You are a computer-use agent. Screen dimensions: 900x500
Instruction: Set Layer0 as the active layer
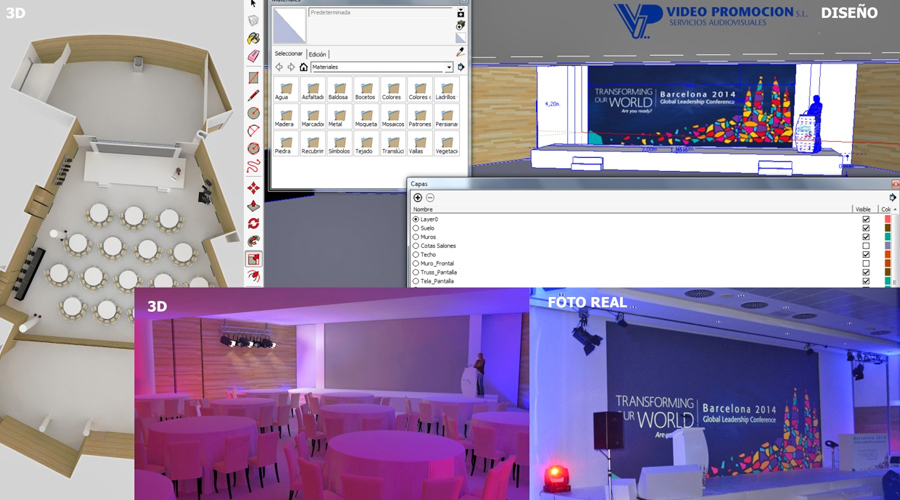(416, 219)
